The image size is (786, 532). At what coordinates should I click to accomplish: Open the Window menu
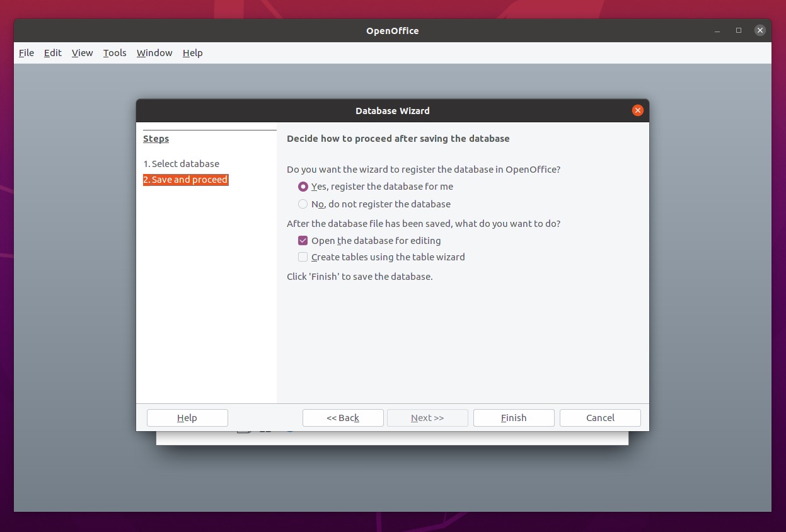[154, 53]
